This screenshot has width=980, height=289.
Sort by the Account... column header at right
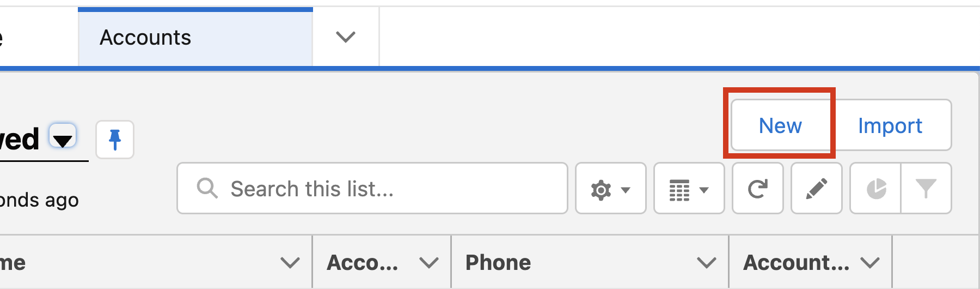[x=796, y=263]
